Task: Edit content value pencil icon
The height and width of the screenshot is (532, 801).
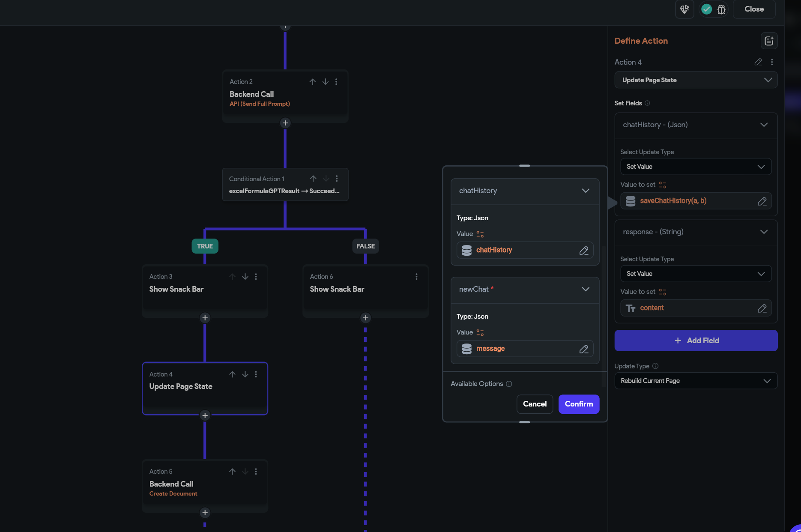Action: 762,308
